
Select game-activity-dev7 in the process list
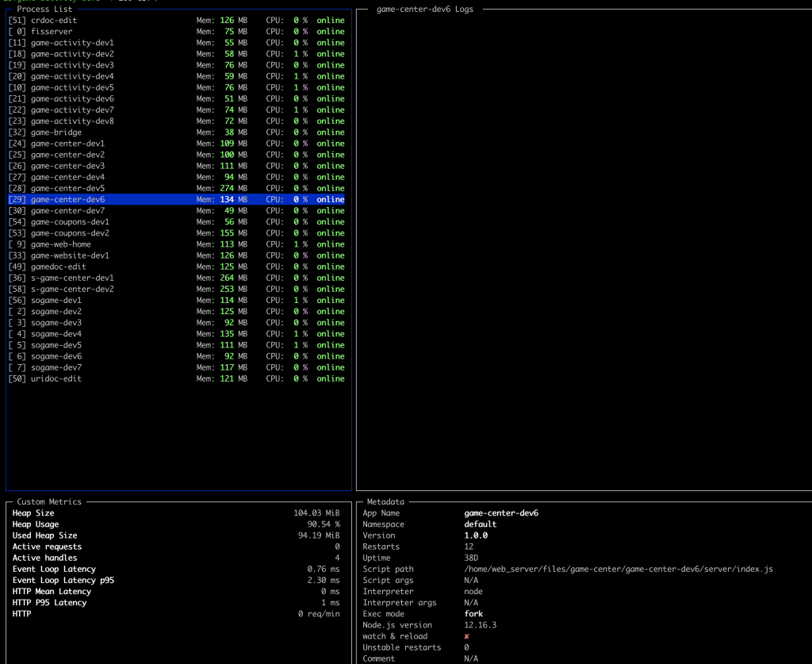click(x=176, y=109)
